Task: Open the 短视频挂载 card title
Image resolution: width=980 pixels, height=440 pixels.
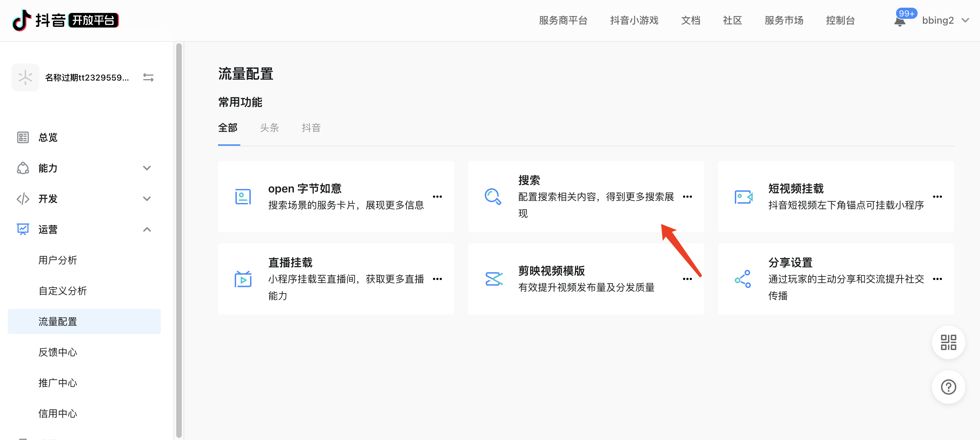Action: click(796, 189)
